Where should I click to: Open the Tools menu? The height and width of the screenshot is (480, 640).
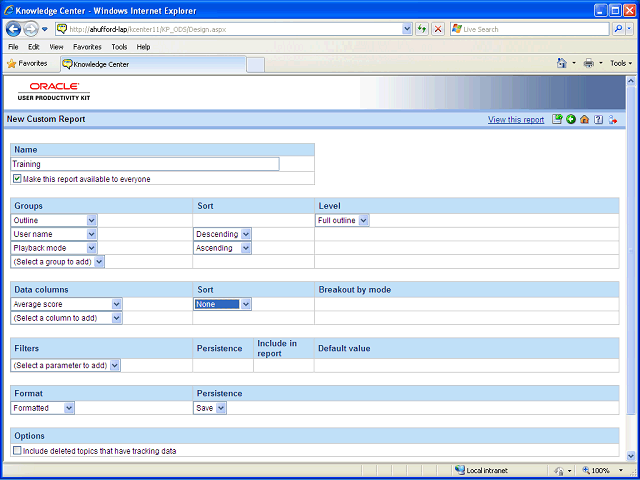point(119,47)
